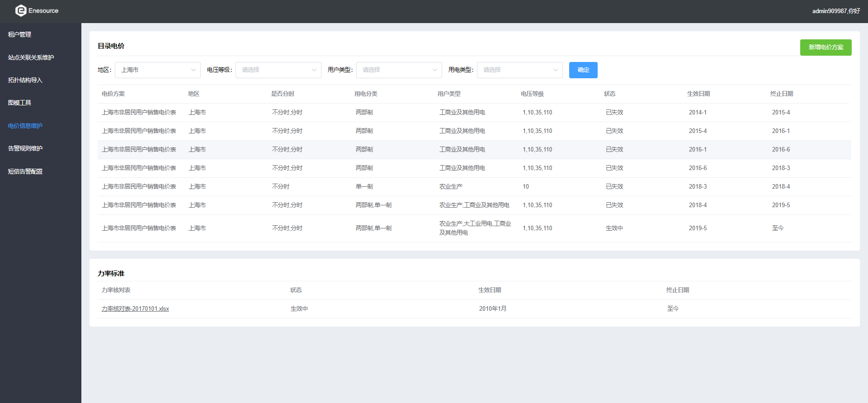Image resolution: width=868 pixels, height=403 pixels.
Task: Click admin909987 user greeting
Action: tap(836, 11)
